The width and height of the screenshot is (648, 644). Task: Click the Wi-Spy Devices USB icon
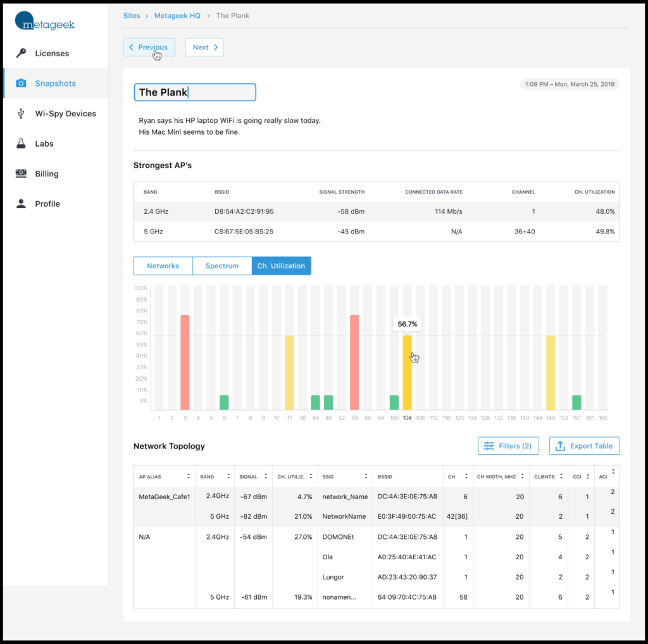coord(21,114)
